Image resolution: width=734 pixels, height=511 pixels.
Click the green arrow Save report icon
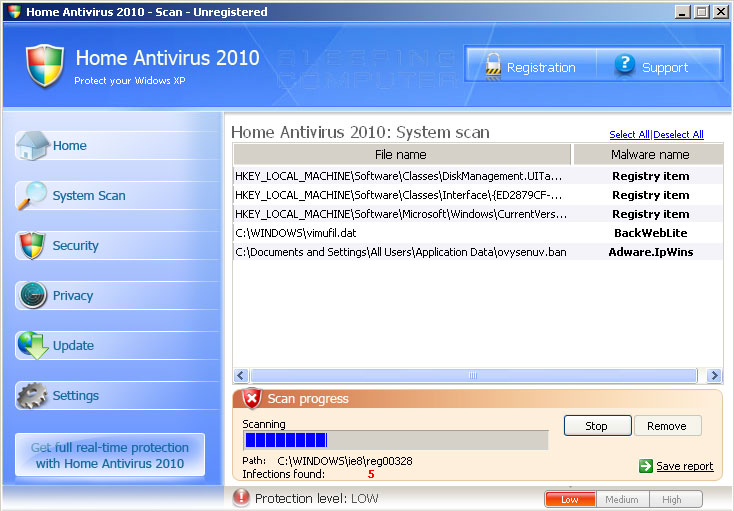646,466
